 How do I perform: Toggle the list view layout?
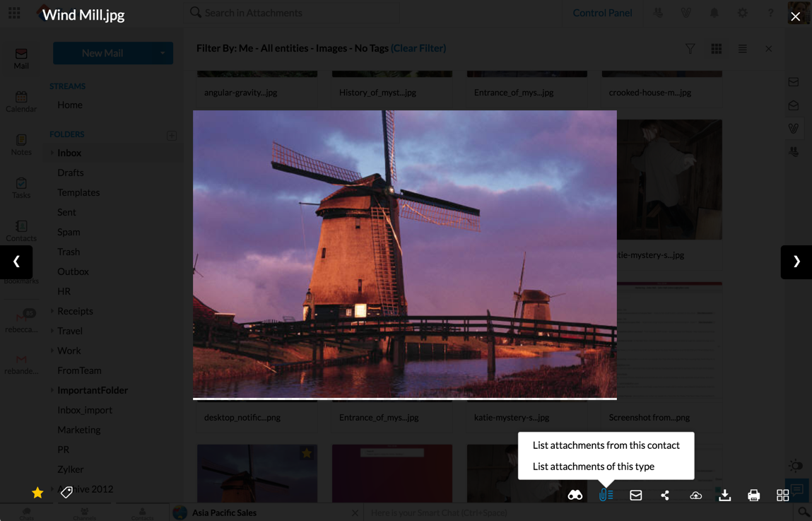[x=742, y=49]
